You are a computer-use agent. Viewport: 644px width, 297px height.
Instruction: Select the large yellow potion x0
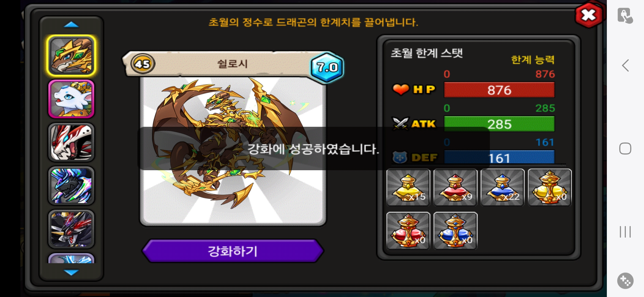pyautogui.click(x=550, y=187)
